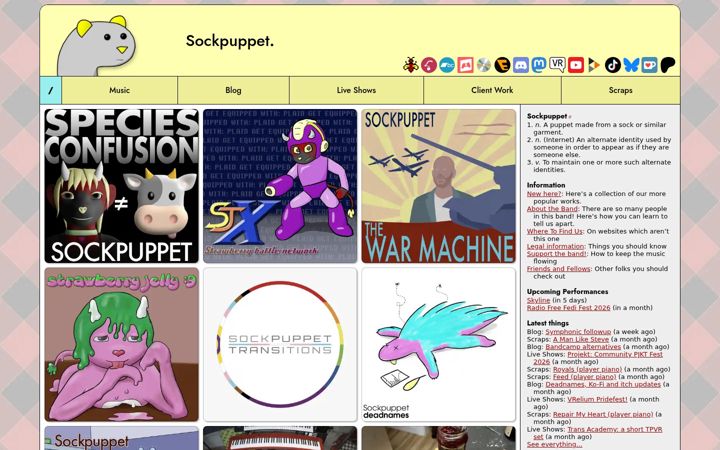Open the 'Repair My Heart (player piano)' link
This screenshot has width=720, height=450.
[603, 415]
